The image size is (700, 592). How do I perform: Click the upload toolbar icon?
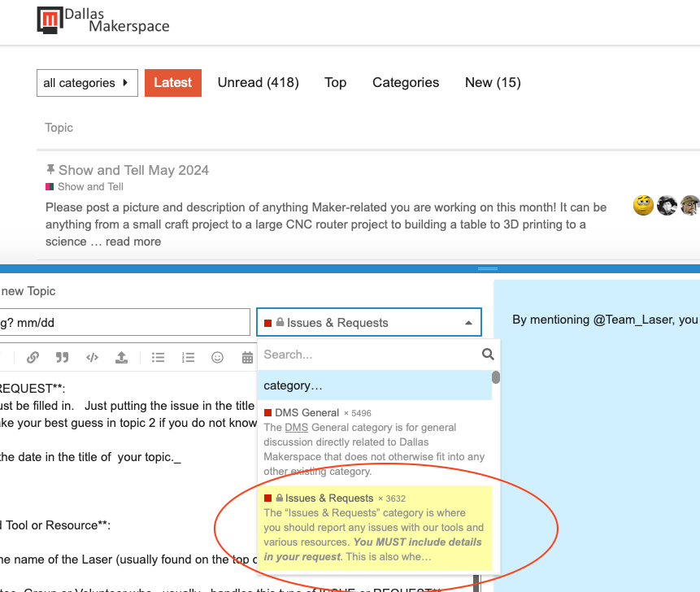(x=121, y=357)
